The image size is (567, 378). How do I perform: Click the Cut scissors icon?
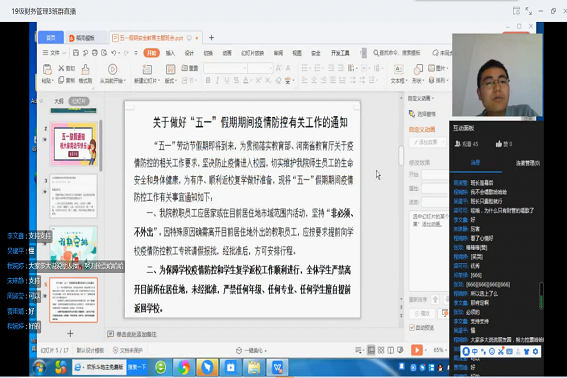click(x=62, y=68)
